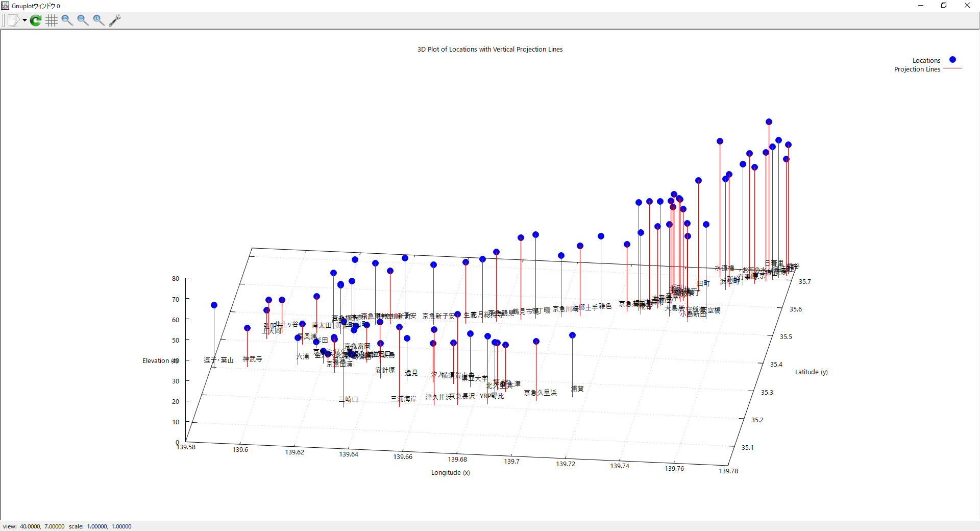Open the export dropdown arrow
Screen dimensions: 980x531
coord(24,20)
